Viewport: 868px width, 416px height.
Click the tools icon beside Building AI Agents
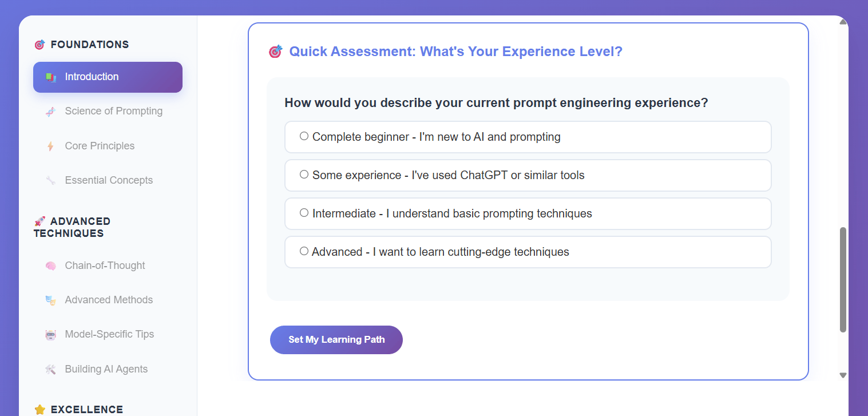tap(51, 370)
